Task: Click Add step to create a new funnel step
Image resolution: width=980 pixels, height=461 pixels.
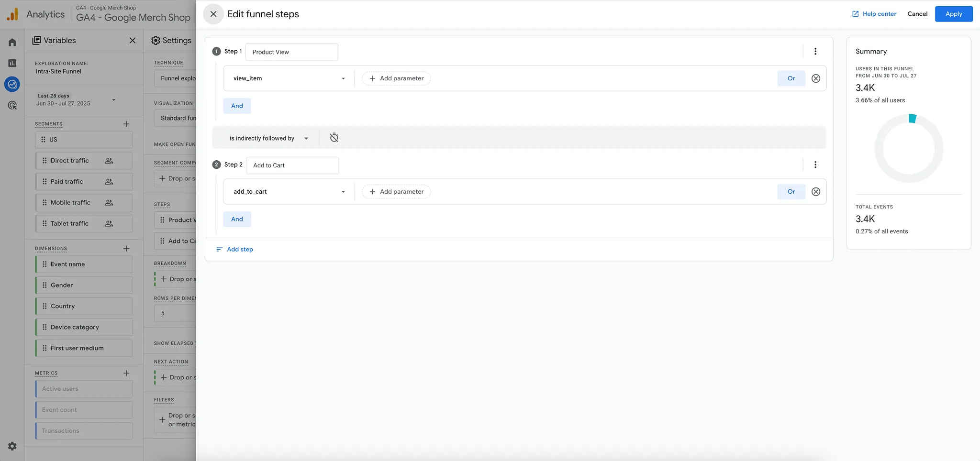Action: click(234, 249)
